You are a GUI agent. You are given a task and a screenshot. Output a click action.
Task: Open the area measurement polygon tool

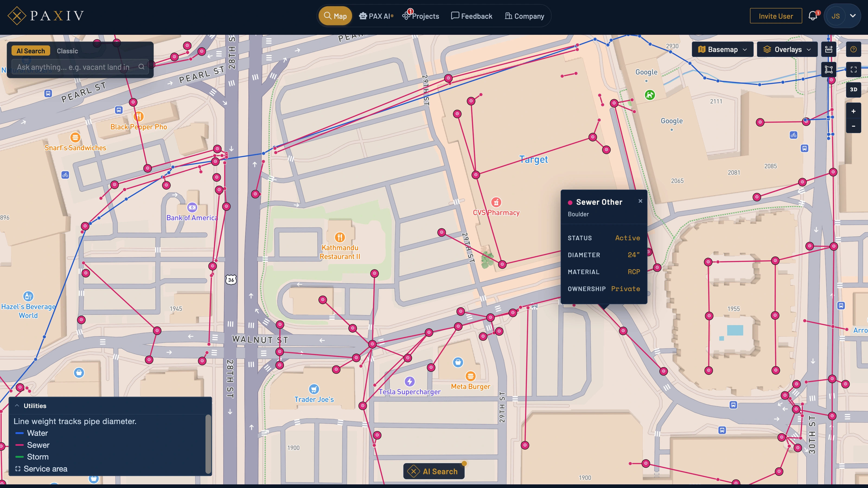tap(829, 70)
